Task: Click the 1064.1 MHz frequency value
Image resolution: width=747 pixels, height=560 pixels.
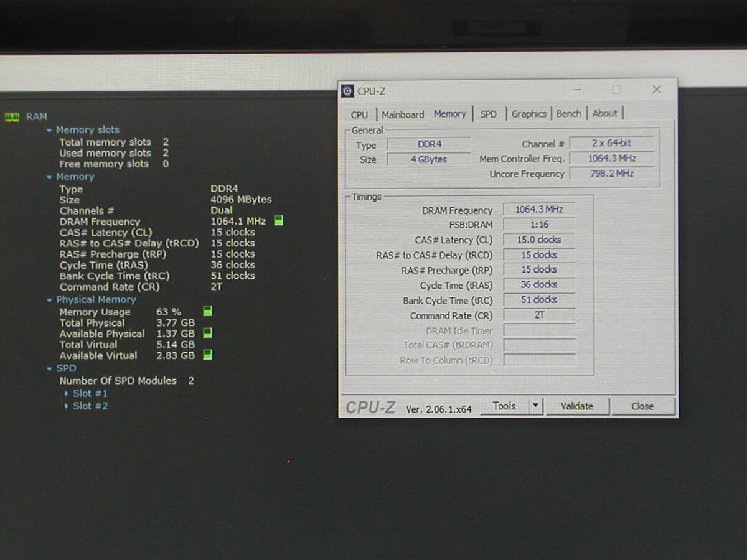Action: [x=238, y=221]
